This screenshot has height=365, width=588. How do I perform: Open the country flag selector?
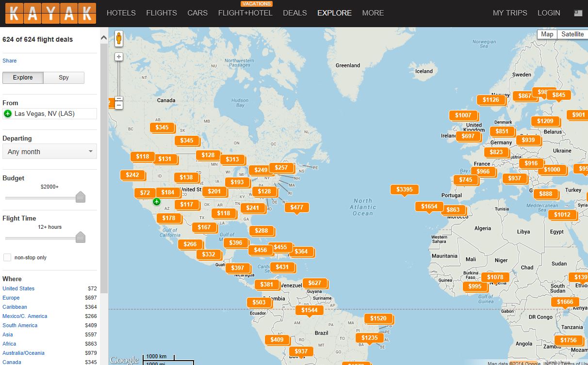pos(578,13)
